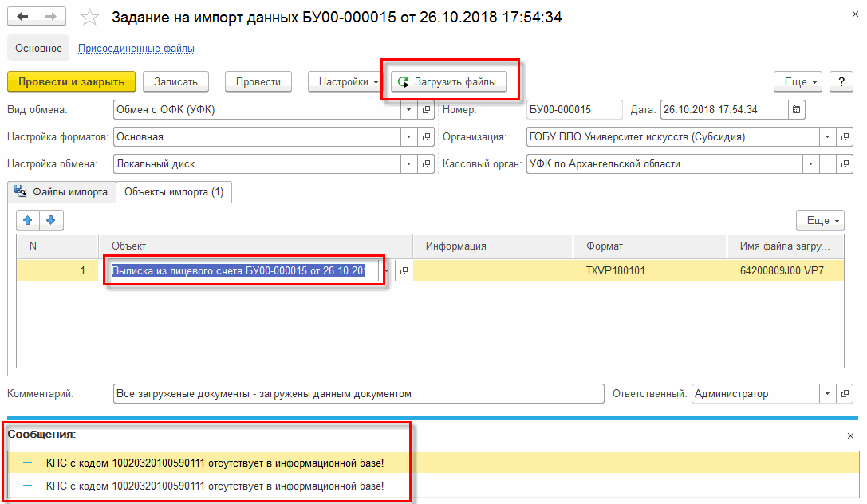
Task: Go forward with the right arrow button
Action: 51,17
